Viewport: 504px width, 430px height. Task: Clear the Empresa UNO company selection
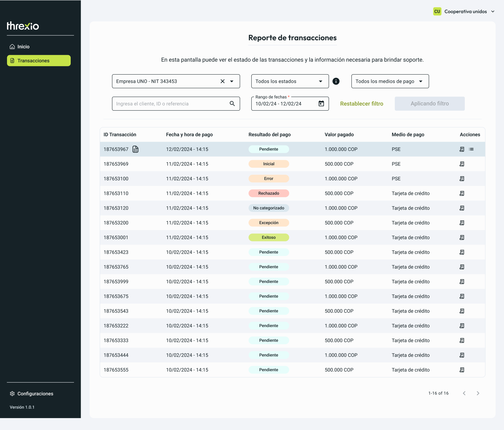(222, 81)
